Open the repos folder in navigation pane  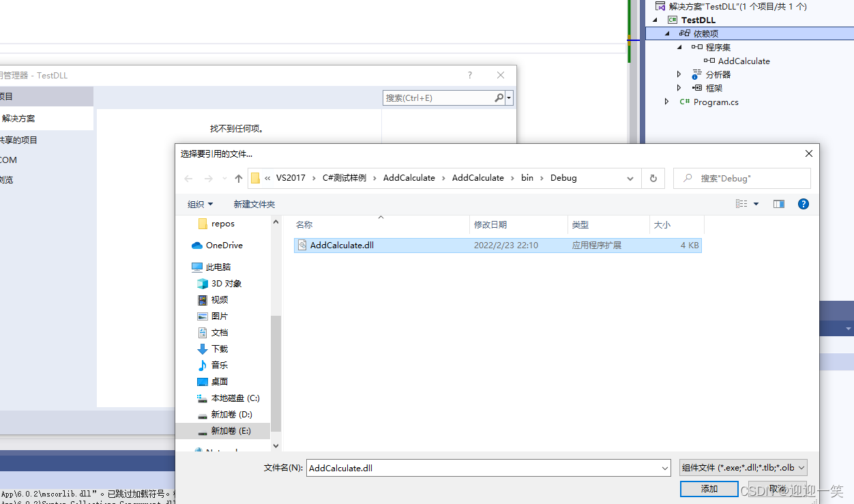[216, 223]
